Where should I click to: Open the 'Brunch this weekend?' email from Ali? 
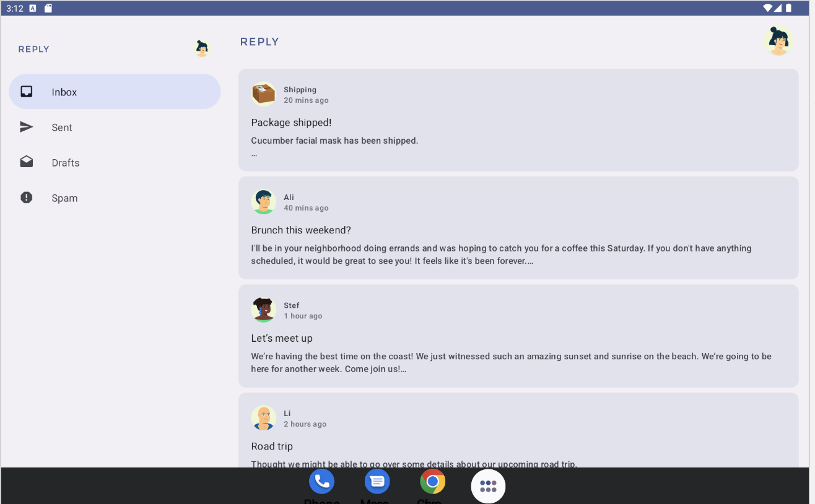(x=518, y=229)
